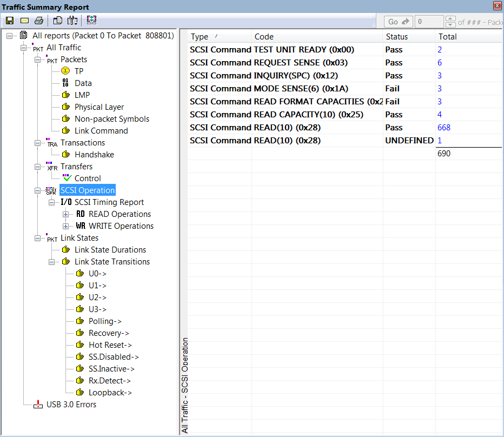Collapse the Link State Transitions node

[51, 262]
